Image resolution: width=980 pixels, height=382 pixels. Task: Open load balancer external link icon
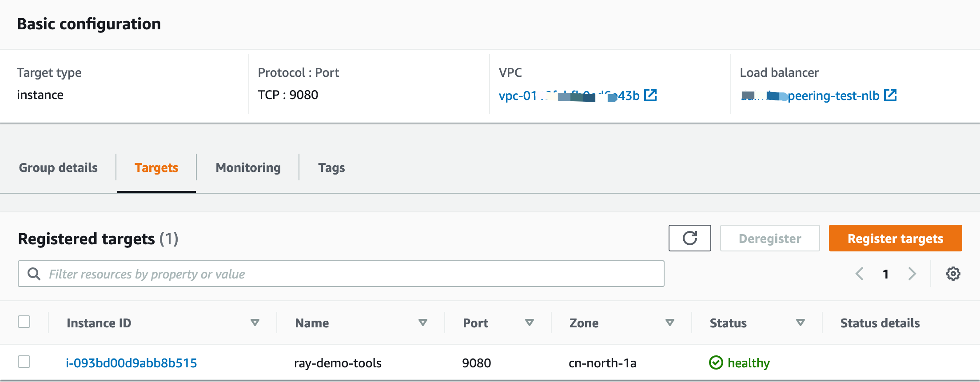tap(890, 95)
